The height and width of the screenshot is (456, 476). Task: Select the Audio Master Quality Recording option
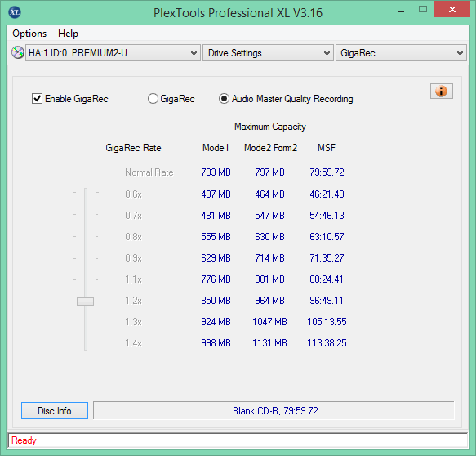pyautogui.click(x=224, y=99)
